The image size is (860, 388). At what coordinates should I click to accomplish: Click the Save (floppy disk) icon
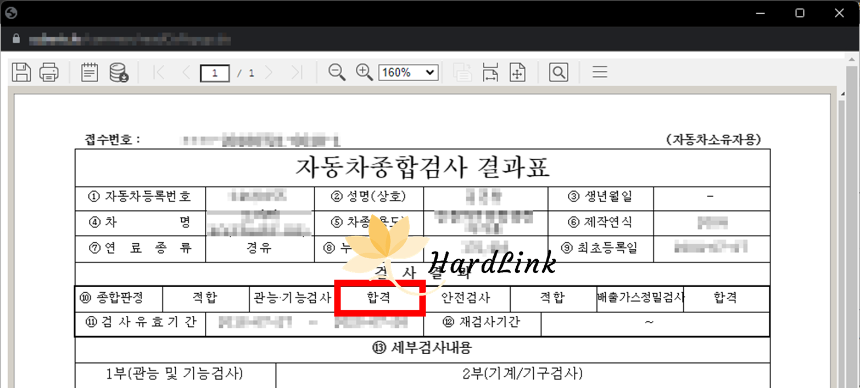pos(21,72)
